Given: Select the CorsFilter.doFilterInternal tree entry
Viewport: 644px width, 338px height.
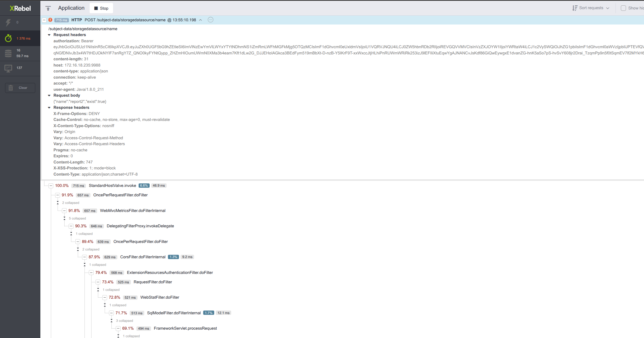Looking at the screenshot, I should coord(143,257).
